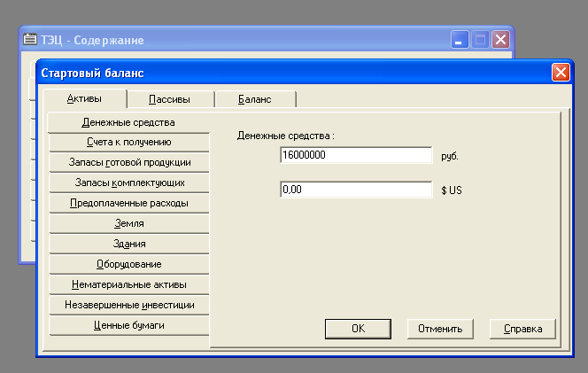Open Запасы комплектующих section
The width and height of the screenshot is (588, 373).
[x=129, y=183]
